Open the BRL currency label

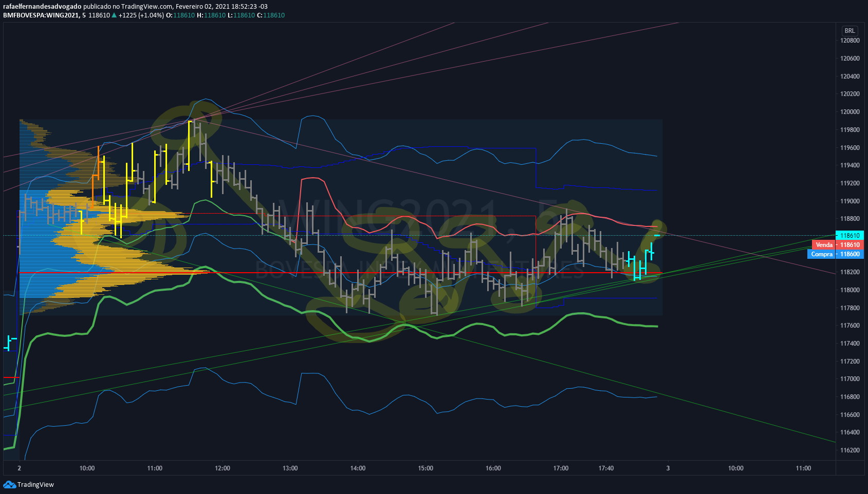(x=849, y=31)
